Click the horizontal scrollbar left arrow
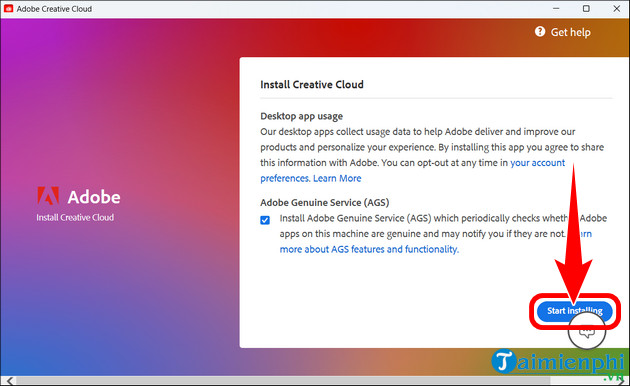The width and height of the screenshot is (630, 386). point(9,380)
